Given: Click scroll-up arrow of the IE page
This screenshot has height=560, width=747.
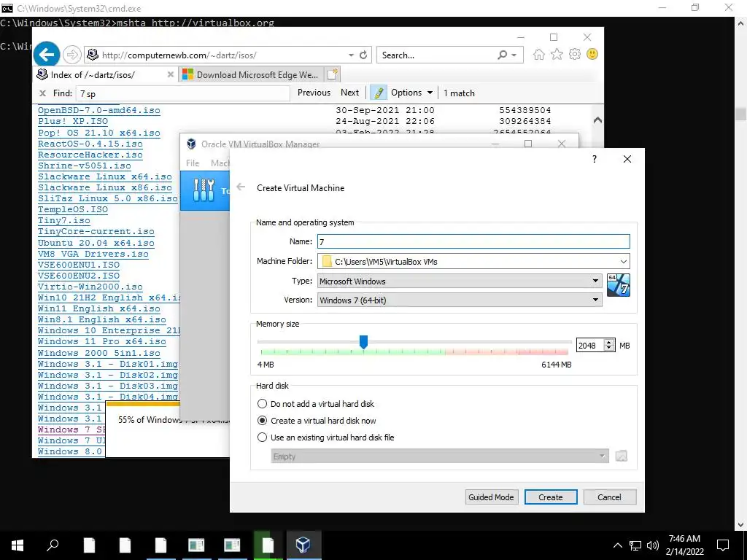Looking at the screenshot, I should [x=597, y=120].
